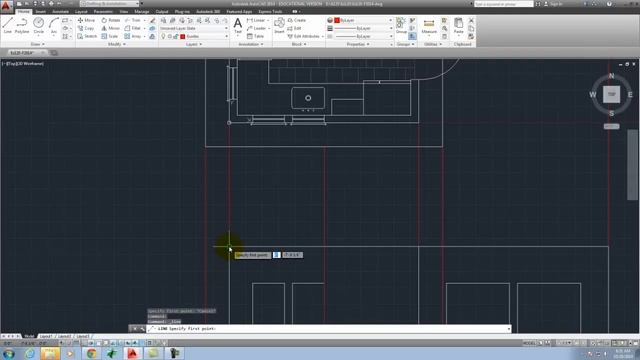
Task: Activate the Fillet command
Action: point(133,28)
